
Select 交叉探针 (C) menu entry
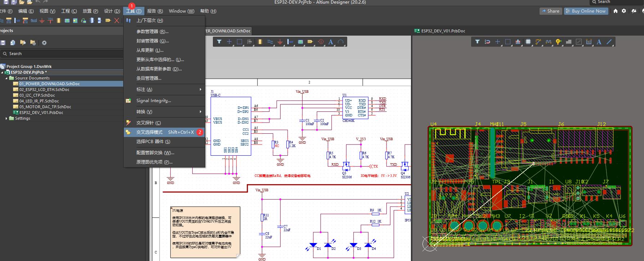click(164, 123)
